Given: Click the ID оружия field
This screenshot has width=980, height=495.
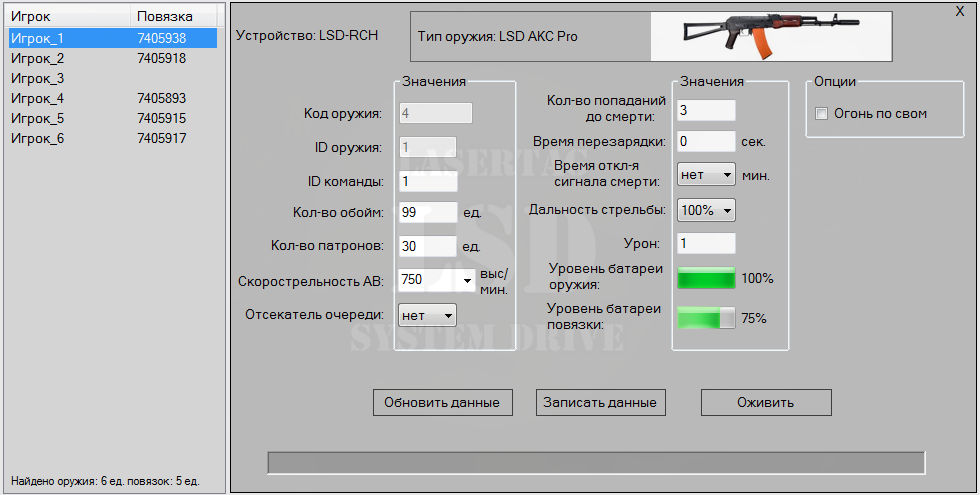Looking at the screenshot, I should click(428, 148).
